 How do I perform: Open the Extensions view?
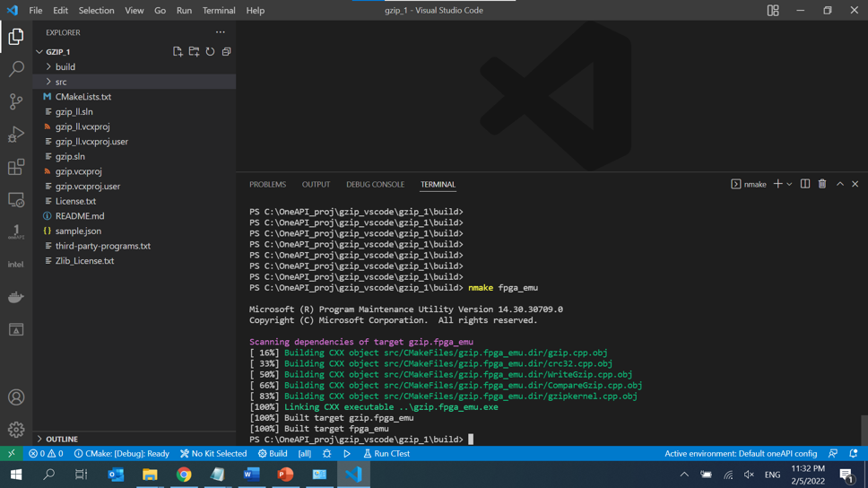(x=16, y=168)
